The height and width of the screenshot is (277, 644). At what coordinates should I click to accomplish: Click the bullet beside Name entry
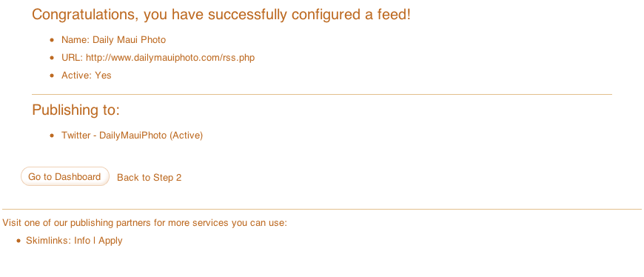tap(52, 40)
